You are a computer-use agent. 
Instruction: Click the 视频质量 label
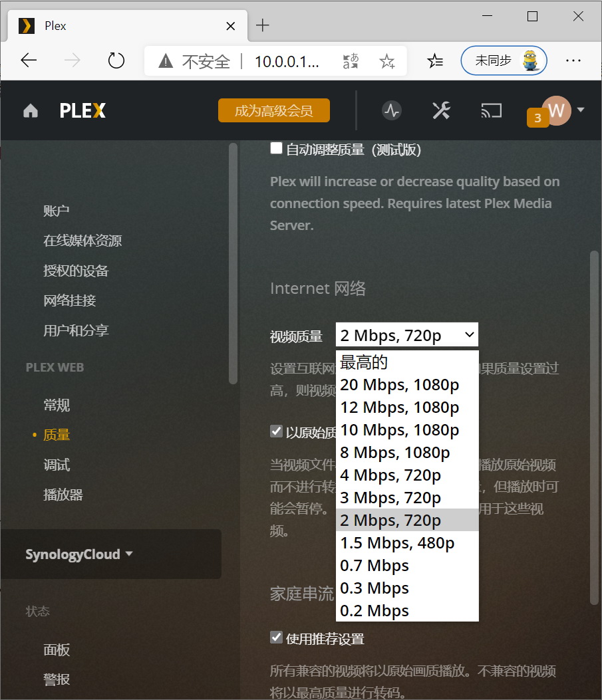pos(296,336)
